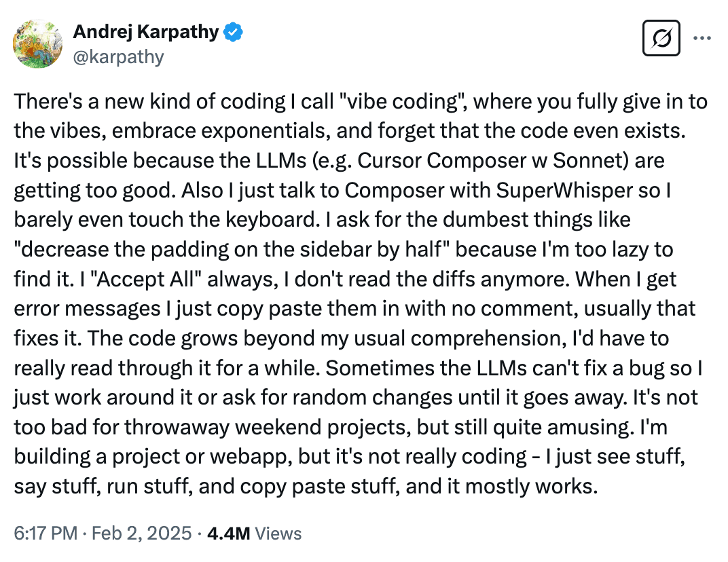Click the verified badge next to the name
This screenshot has height=562, width=728.
point(232,31)
